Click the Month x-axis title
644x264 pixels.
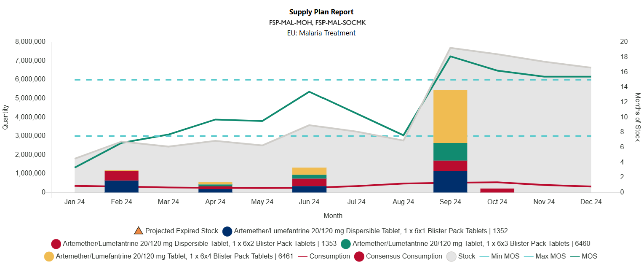(x=333, y=216)
